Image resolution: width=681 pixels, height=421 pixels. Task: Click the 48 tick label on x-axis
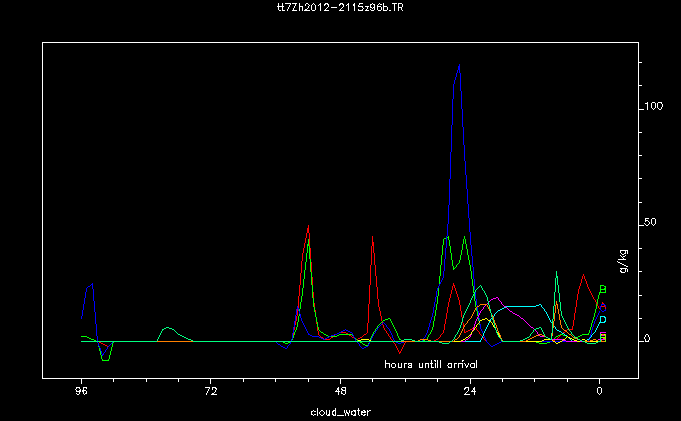(340, 393)
